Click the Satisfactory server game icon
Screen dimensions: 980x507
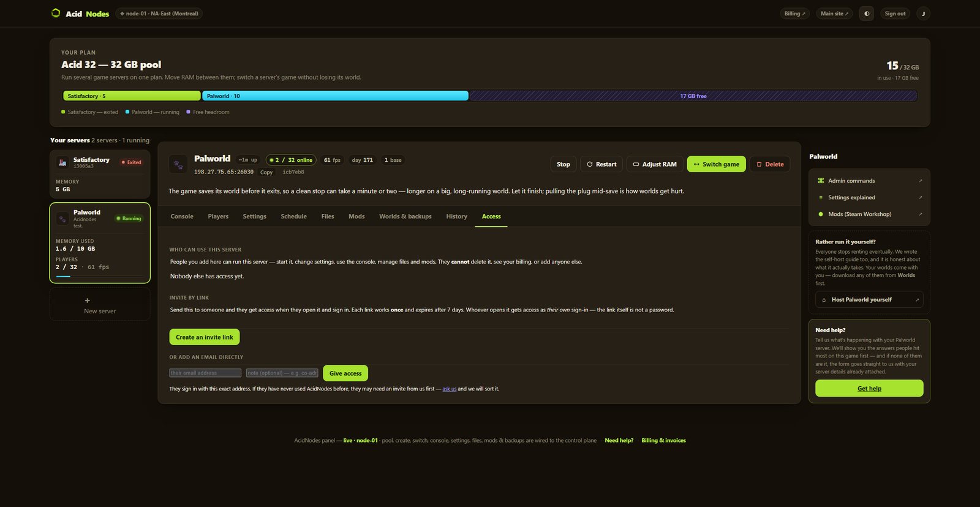(62, 162)
